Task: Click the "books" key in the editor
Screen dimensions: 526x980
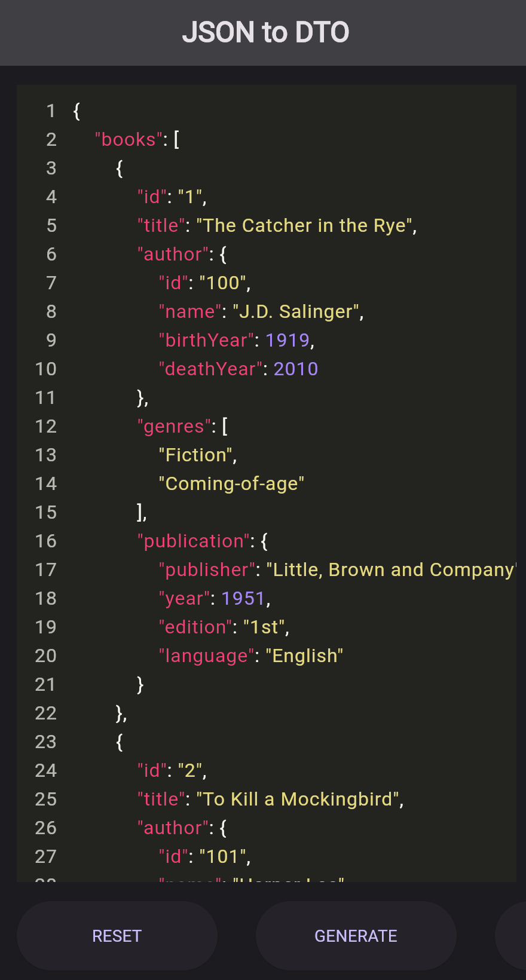Action: tap(129, 139)
